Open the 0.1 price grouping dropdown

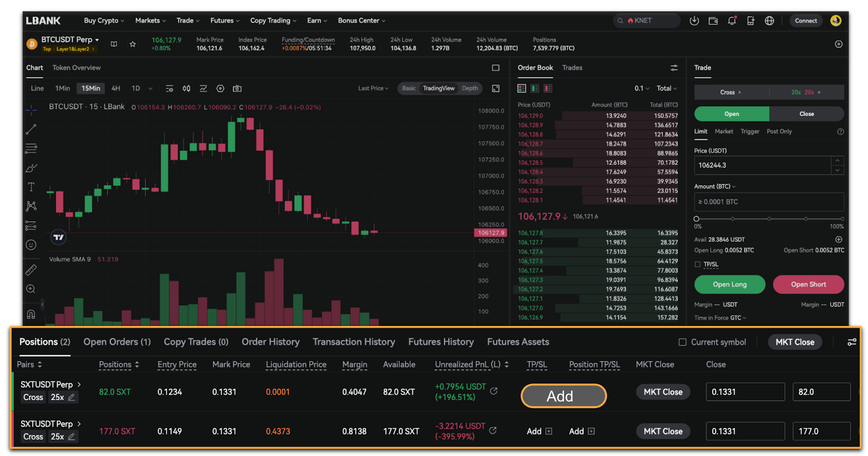point(642,88)
